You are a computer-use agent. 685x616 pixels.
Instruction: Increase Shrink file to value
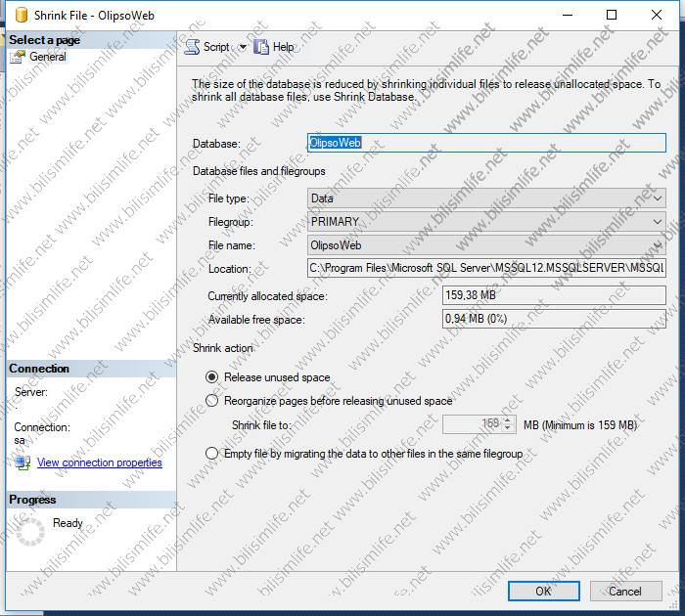click(507, 420)
